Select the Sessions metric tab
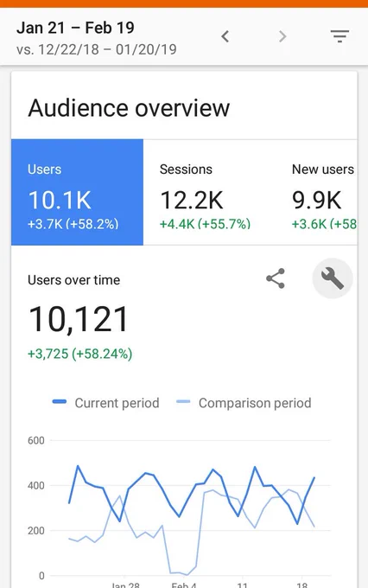 click(x=209, y=192)
